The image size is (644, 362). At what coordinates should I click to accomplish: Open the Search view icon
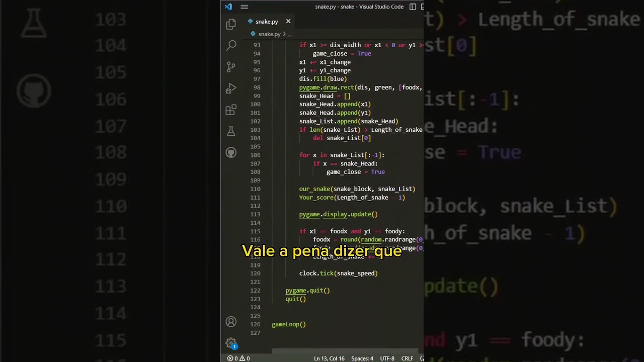click(231, 45)
